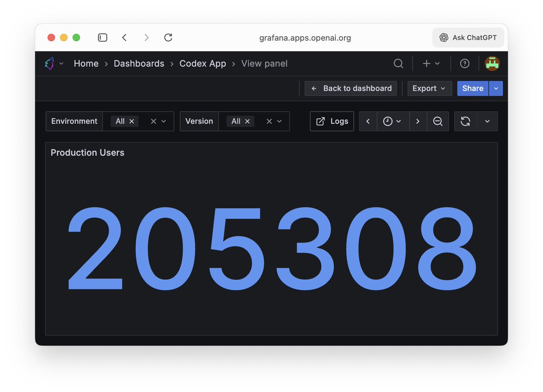Expand the Version variable dropdown chevron

279,121
